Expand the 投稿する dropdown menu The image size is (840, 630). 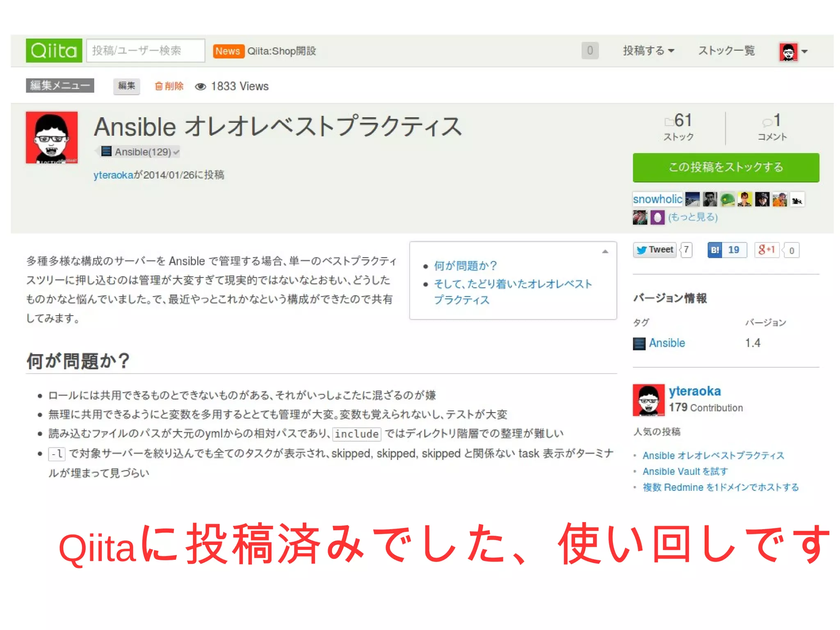(648, 50)
